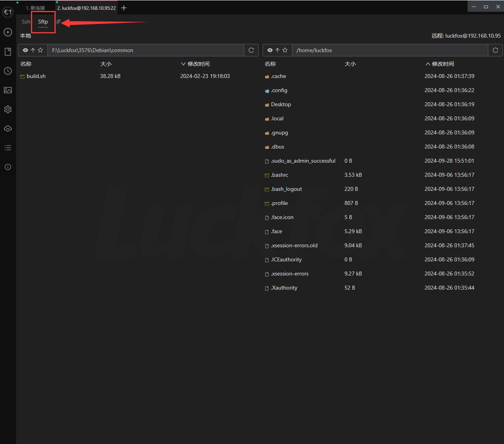This screenshot has width=504, height=444.
Task: Open connection history clock icon
Action: (8, 71)
